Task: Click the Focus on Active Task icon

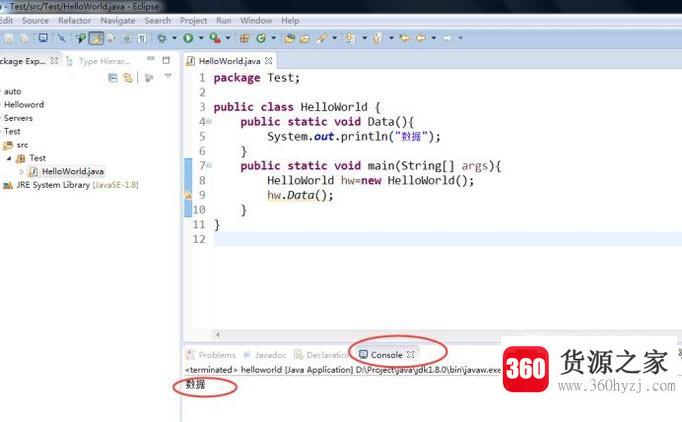Action: (x=149, y=78)
